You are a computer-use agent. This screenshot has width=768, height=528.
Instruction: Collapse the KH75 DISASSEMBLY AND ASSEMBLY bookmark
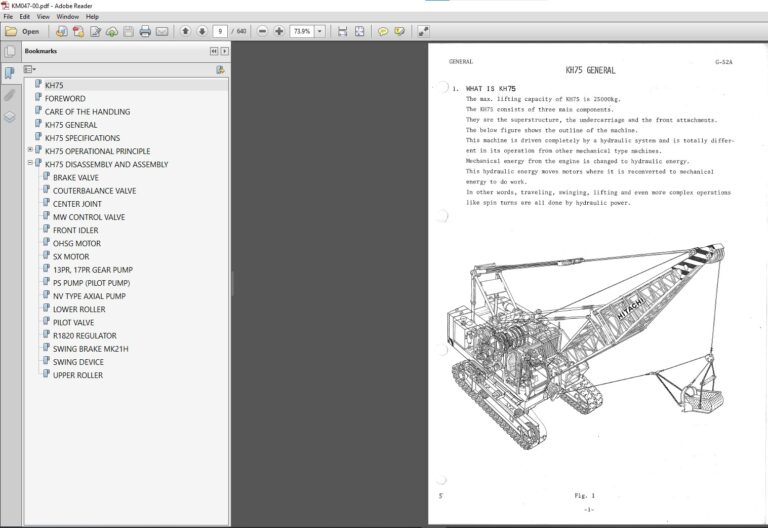click(x=30, y=164)
